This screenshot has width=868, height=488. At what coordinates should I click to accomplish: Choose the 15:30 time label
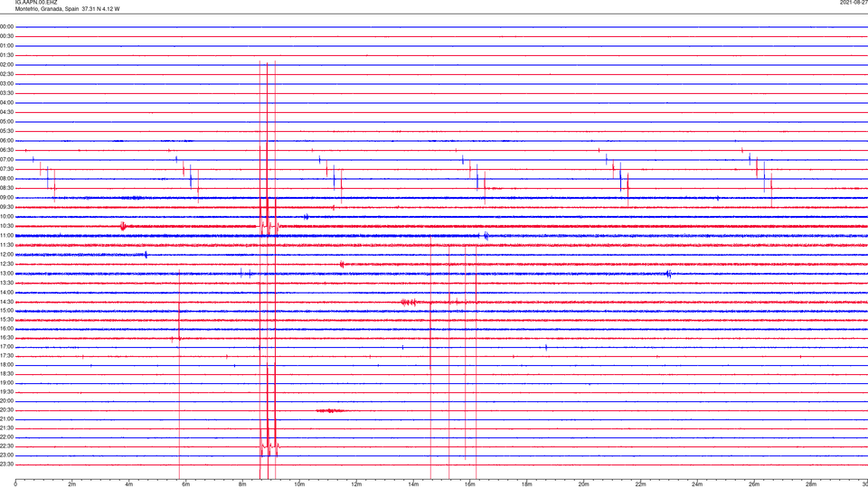pos(7,320)
